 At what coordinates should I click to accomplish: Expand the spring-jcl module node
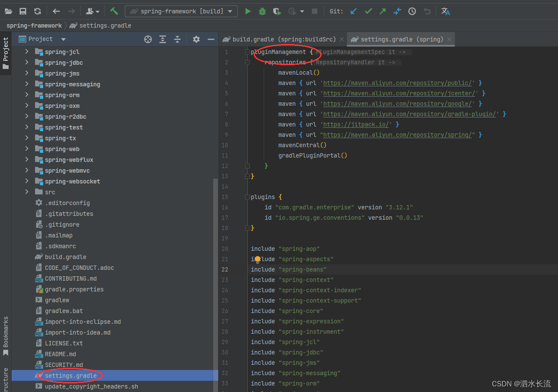[x=27, y=52]
